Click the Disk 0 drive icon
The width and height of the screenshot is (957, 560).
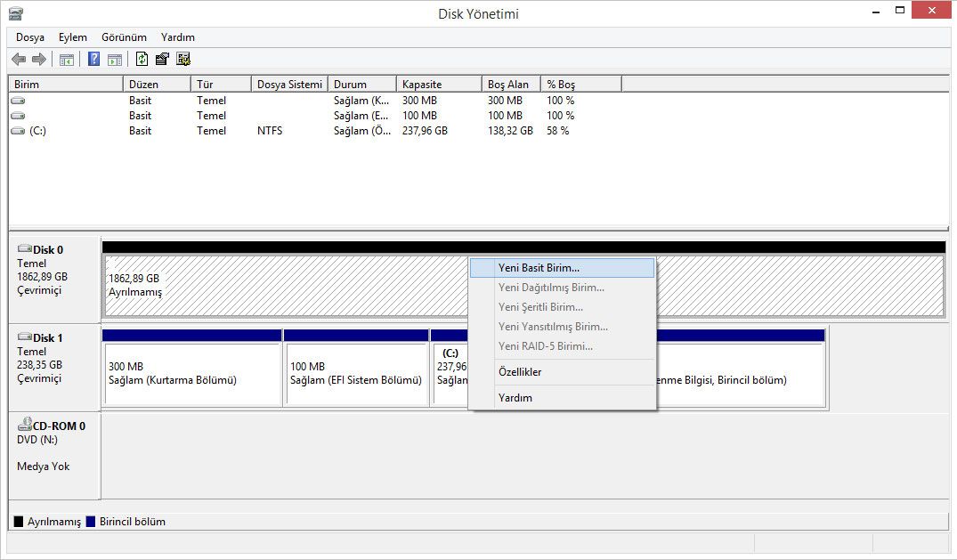tap(24, 248)
